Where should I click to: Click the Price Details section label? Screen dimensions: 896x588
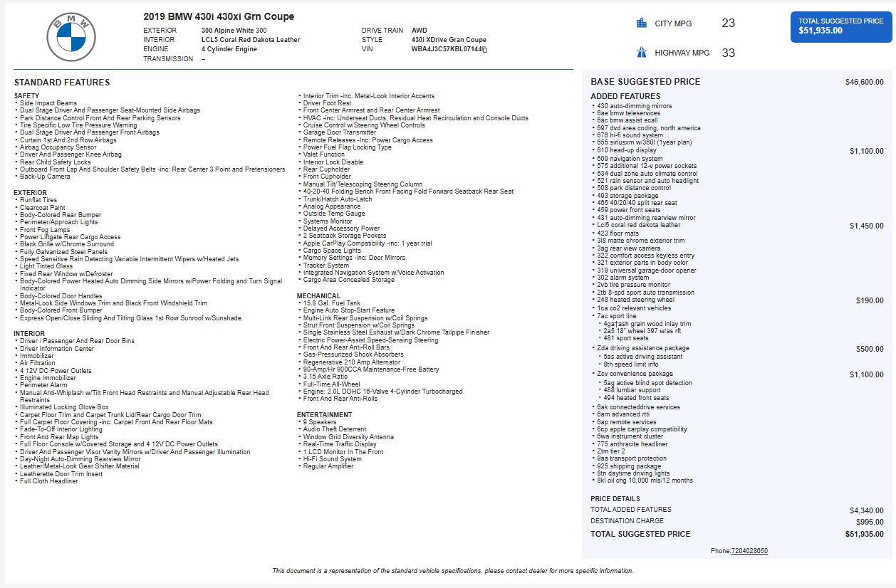coord(615,499)
